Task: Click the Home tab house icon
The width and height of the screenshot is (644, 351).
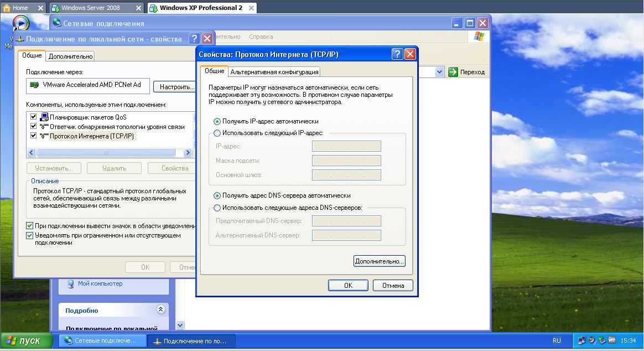Action: (x=7, y=8)
